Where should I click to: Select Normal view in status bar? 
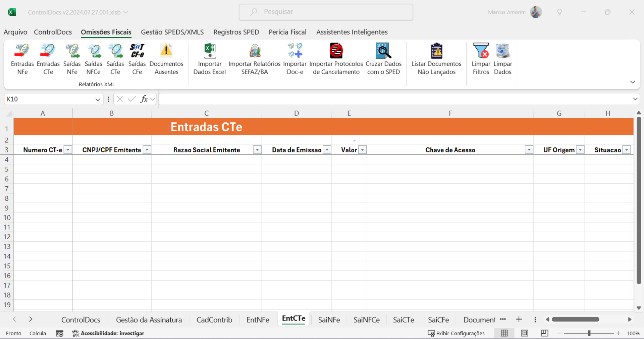click(x=504, y=333)
